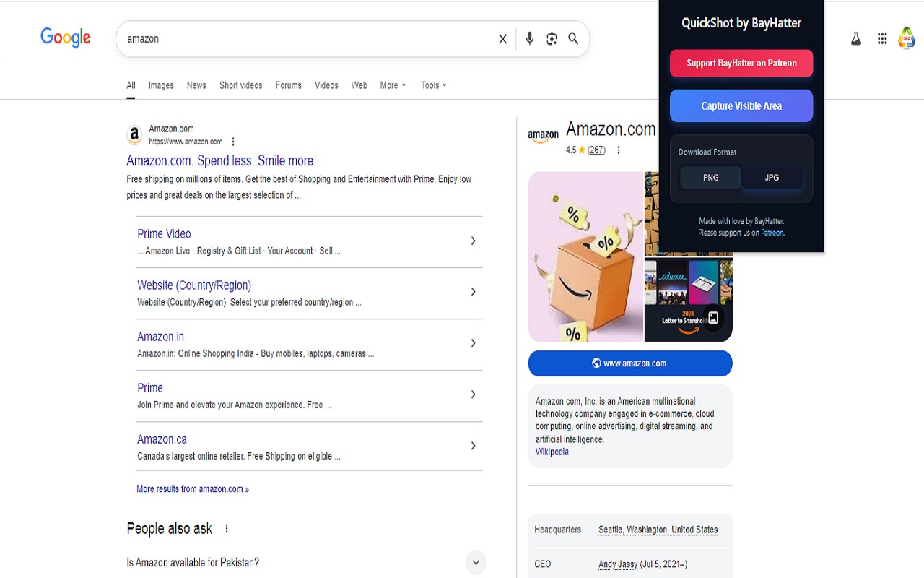This screenshot has height=578, width=924.
Task: Open the Google account avatar
Action: click(x=907, y=38)
